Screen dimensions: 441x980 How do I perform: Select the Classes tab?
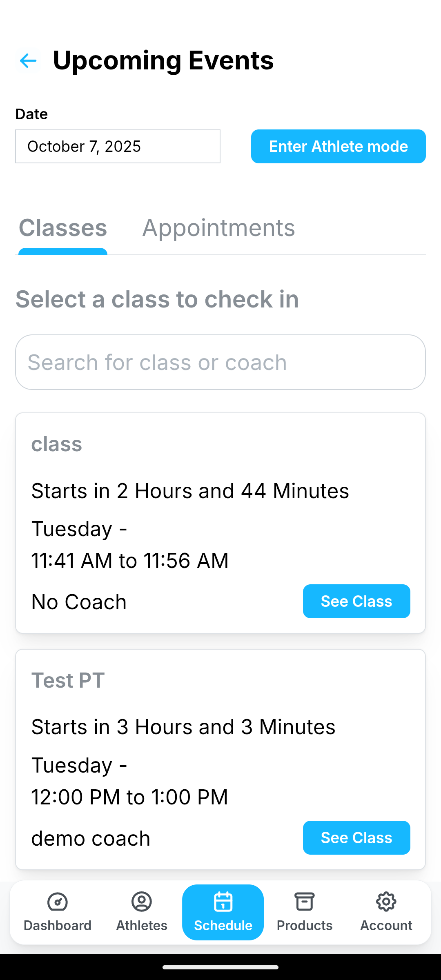click(x=63, y=228)
